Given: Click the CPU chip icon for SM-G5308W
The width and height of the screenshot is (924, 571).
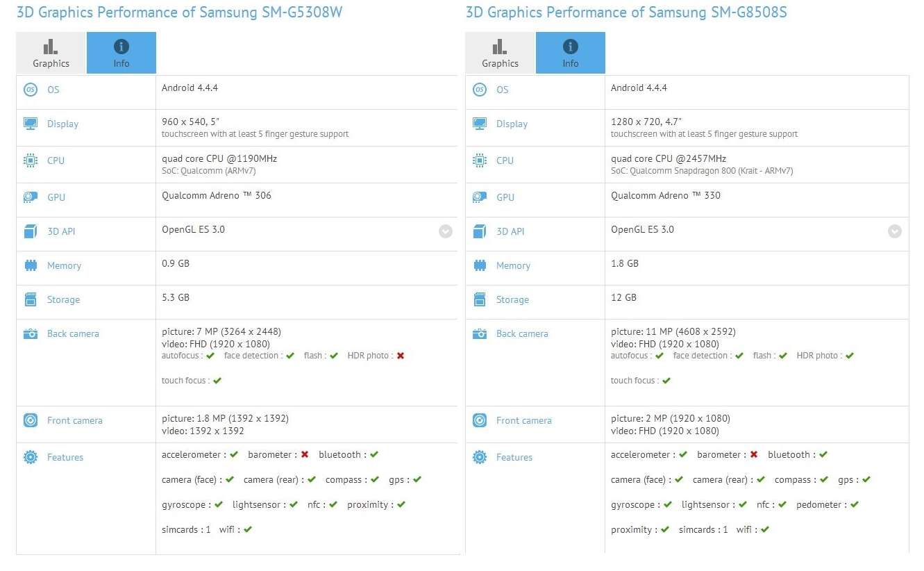Looking at the screenshot, I should (x=31, y=160).
